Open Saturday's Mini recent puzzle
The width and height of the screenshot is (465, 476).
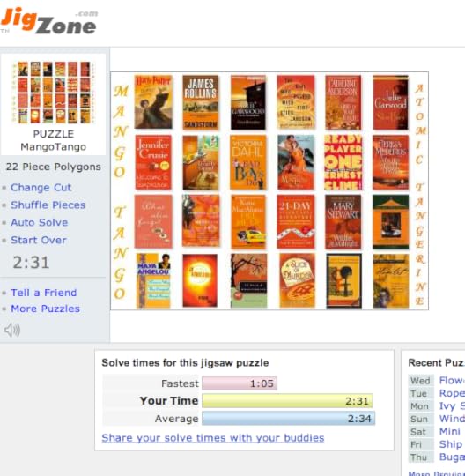tap(450, 431)
